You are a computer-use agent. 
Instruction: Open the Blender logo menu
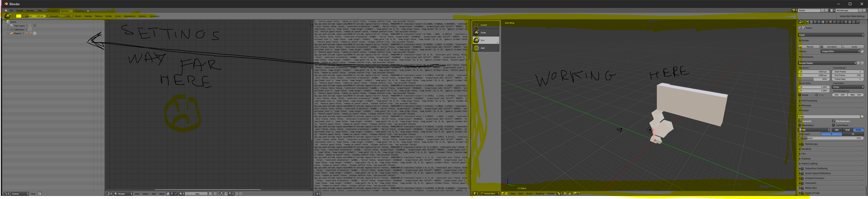click(x=6, y=11)
